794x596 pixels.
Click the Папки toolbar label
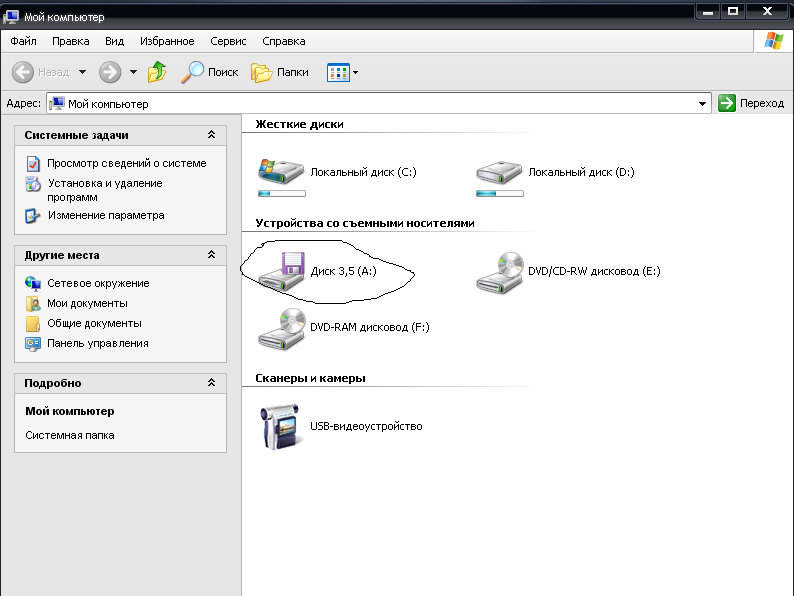pyautogui.click(x=293, y=72)
